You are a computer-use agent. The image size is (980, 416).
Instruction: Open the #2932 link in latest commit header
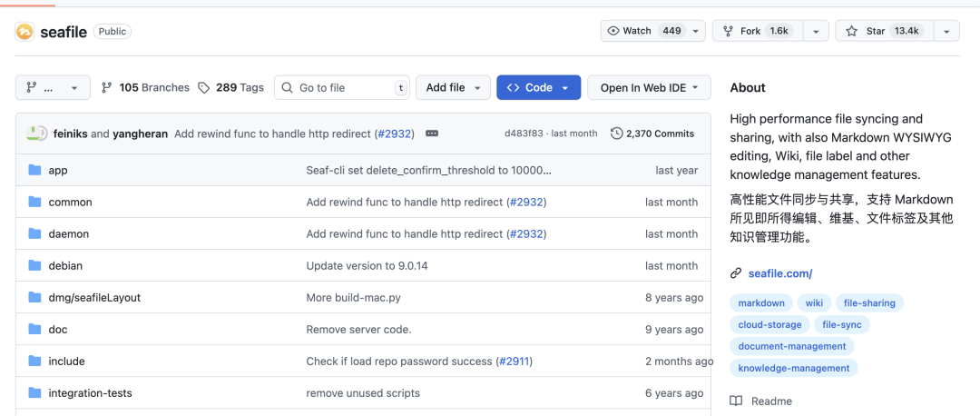point(395,134)
